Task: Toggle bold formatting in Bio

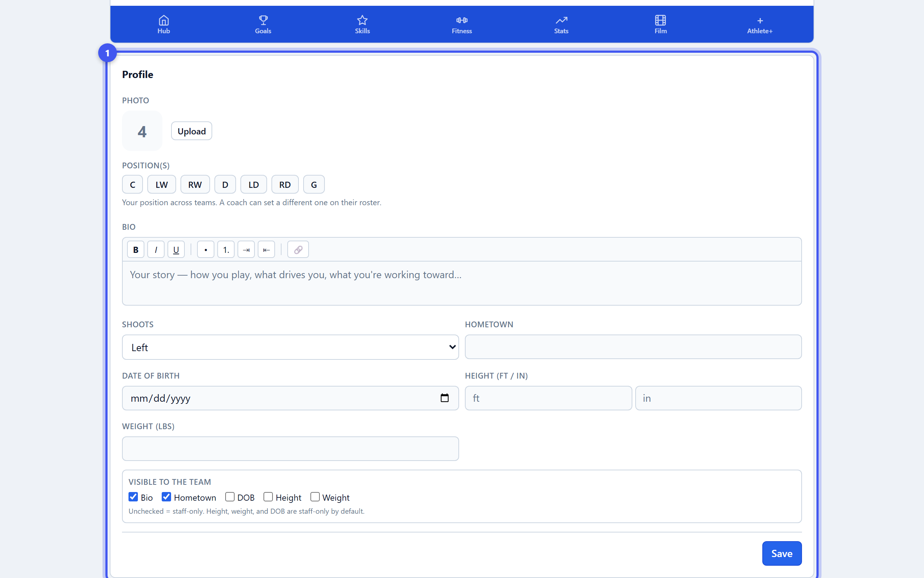Action: (x=136, y=250)
